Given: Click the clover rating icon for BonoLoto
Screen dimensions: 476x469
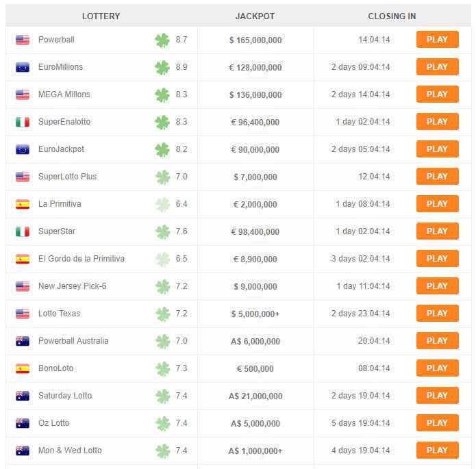Looking at the screenshot, I should click(x=162, y=369).
